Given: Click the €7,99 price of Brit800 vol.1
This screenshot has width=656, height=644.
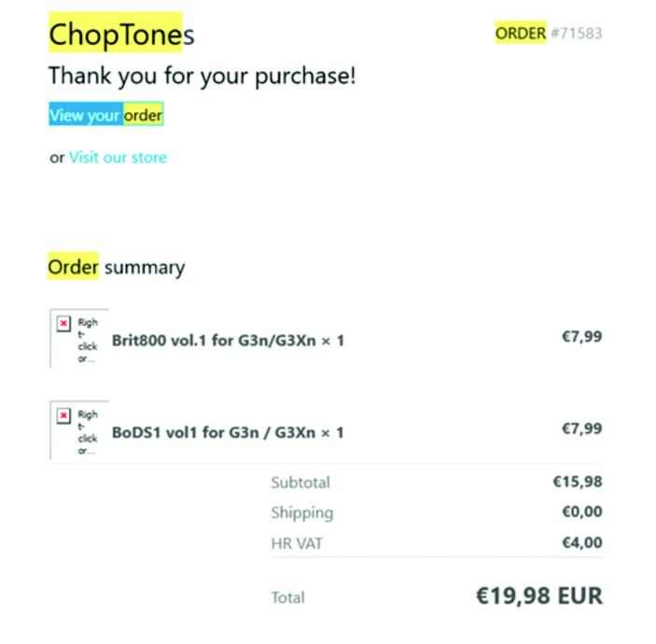Looking at the screenshot, I should [x=581, y=337].
